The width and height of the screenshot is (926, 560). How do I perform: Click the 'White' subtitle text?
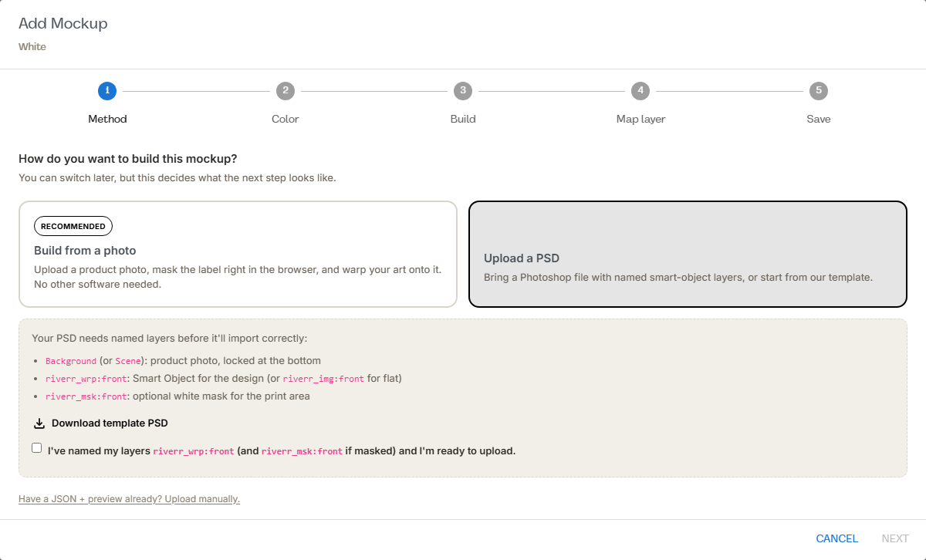point(32,46)
